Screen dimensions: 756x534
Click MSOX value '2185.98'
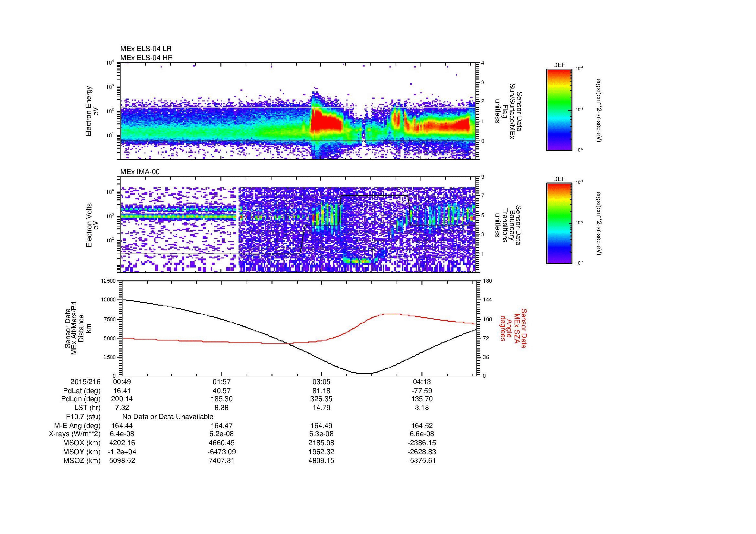click(x=321, y=443)
